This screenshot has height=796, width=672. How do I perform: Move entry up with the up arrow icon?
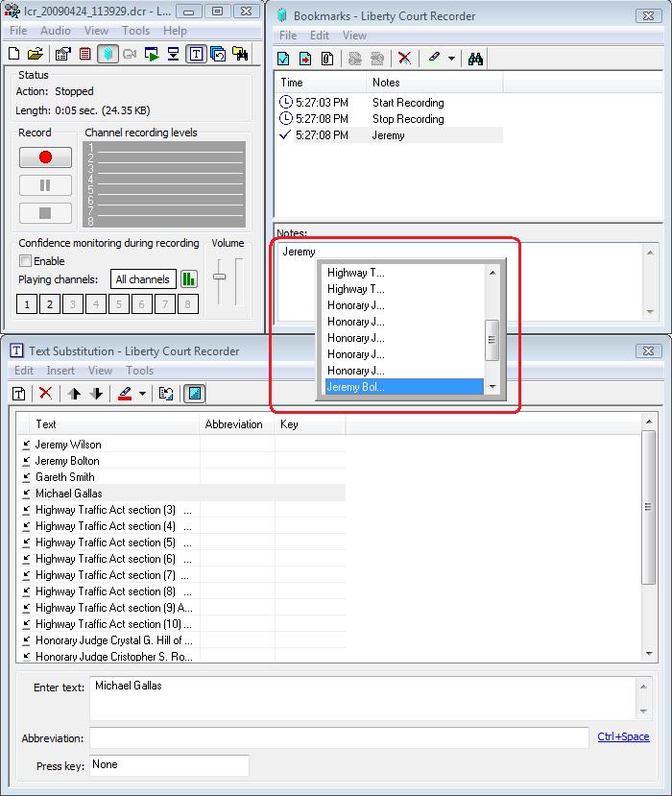[74, 393]
